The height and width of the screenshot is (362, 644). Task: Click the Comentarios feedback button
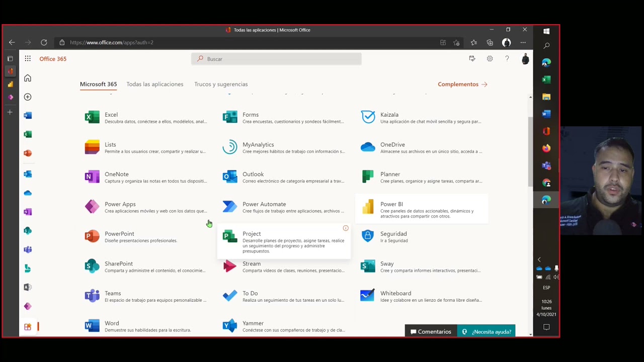pos(431,331)
